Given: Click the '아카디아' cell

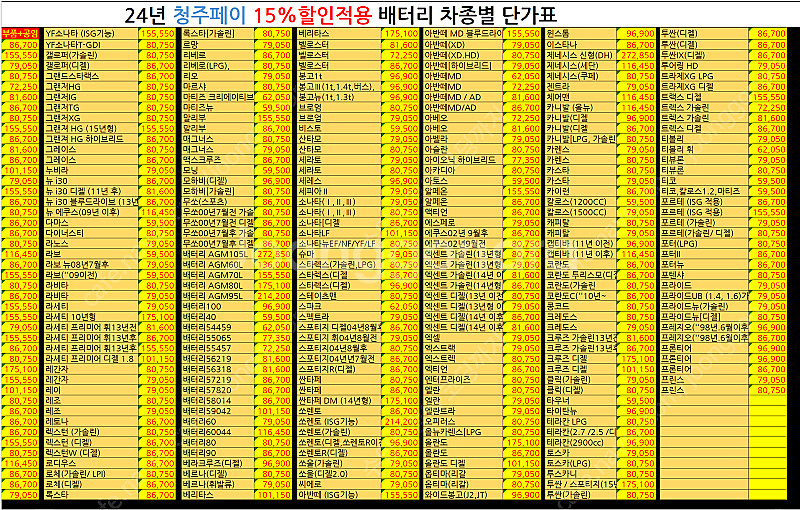Looking at the screenshot, I should tap(463, 170).
